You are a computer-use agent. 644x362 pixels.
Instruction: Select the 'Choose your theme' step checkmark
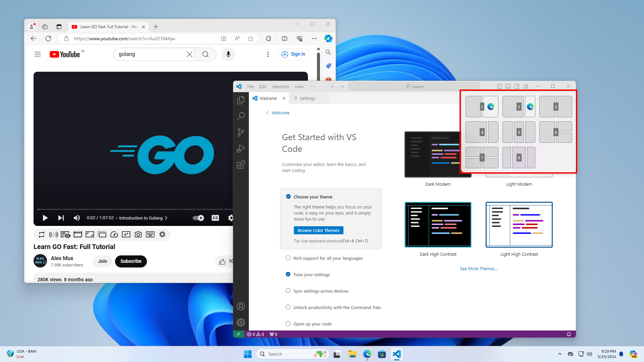[288, 196]
